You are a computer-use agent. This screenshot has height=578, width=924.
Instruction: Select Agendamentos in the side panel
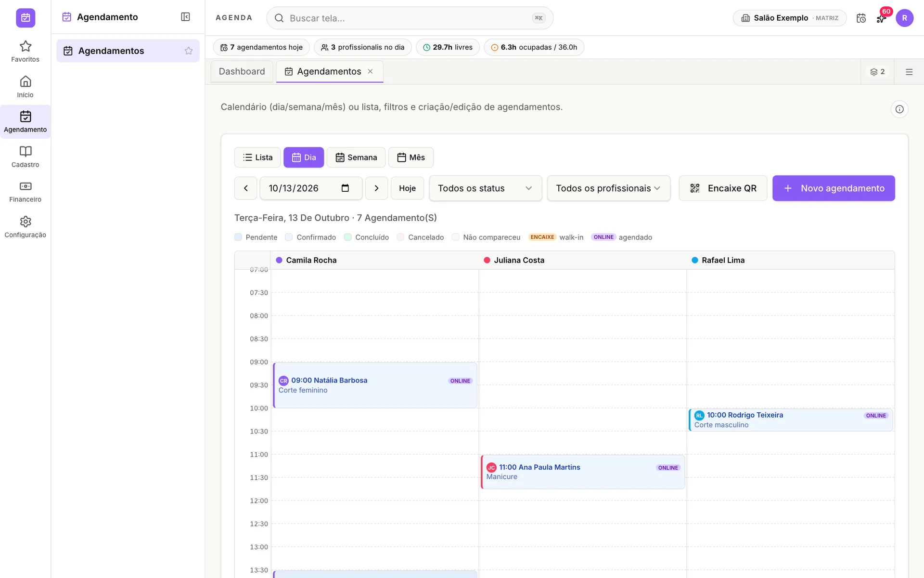128,51
